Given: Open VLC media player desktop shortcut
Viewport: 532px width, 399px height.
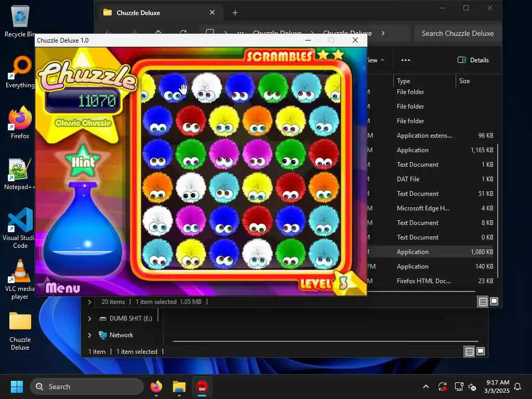Looking at the screenshot, I should 20,280.
